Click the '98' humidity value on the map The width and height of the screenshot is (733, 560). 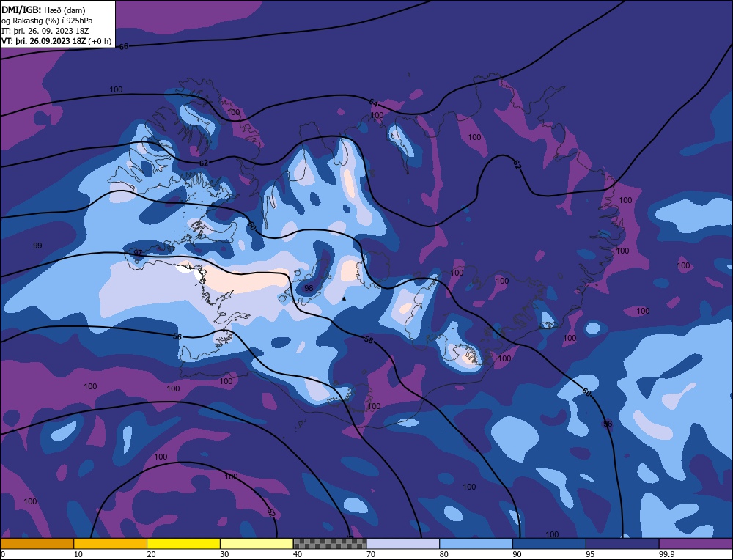click(309, 288)
